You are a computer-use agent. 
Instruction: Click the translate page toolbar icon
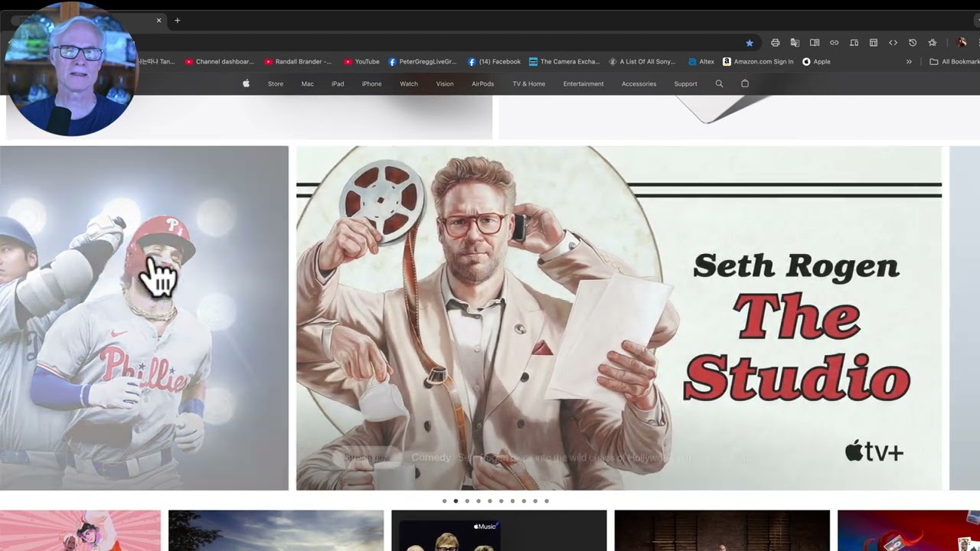795,43
